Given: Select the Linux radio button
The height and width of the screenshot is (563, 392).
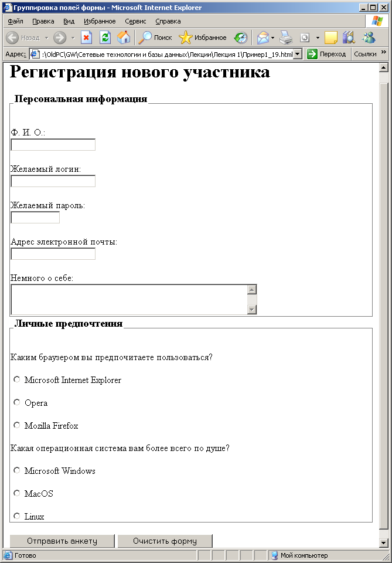Looking at the screenshot, I should click(x=17, y=516).
